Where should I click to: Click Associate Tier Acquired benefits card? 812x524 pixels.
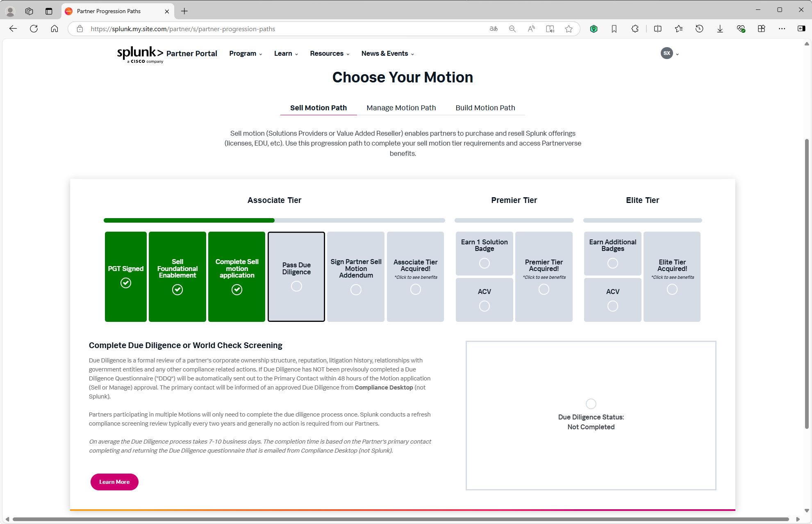click(x=415, y=277)
